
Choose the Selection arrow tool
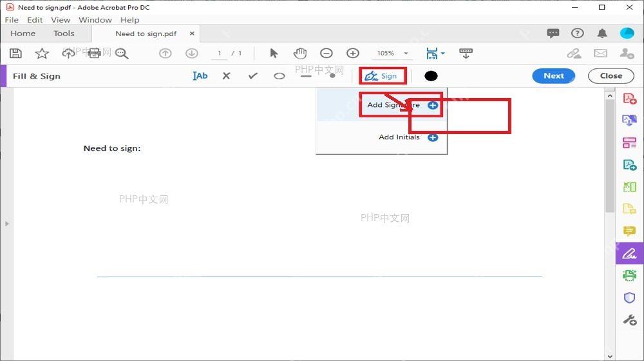(274, 53)
